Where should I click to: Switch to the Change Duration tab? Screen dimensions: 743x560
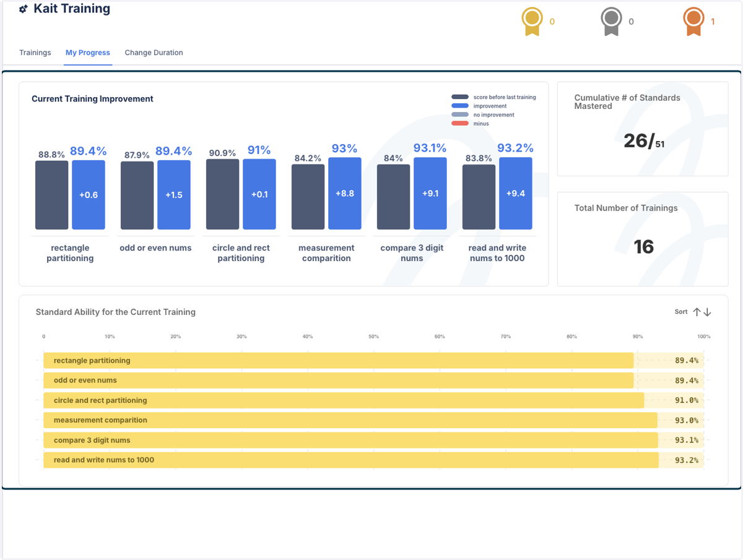click(154, 53)
